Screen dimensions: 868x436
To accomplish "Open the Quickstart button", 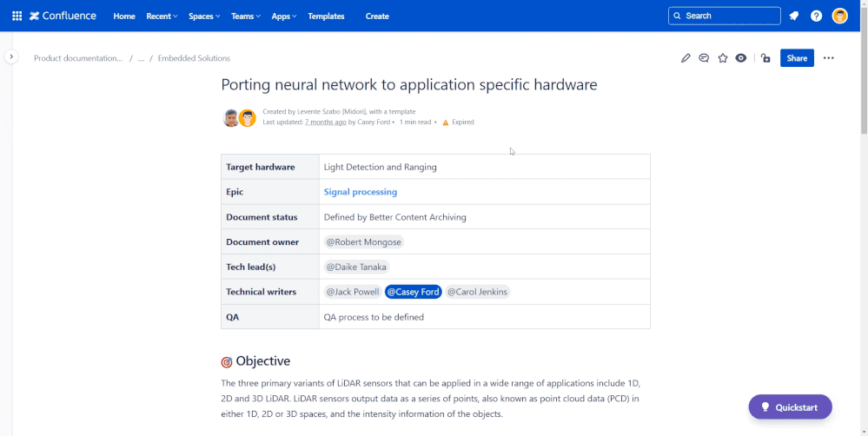I will coord(790,407).
